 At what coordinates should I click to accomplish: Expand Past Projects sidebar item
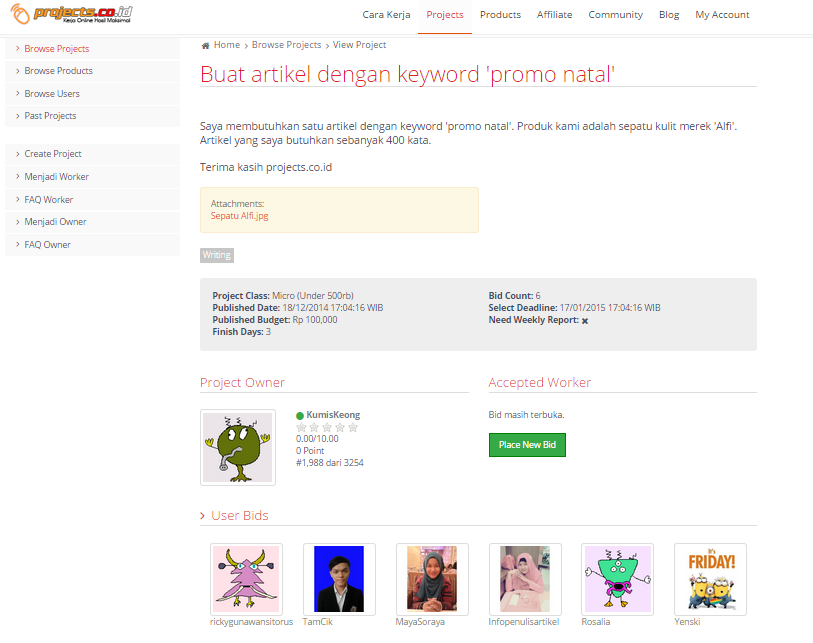tap(50, 116)
